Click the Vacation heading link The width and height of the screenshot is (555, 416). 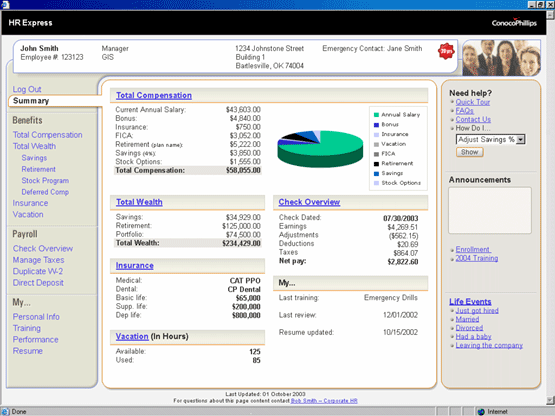click(132, 336)
